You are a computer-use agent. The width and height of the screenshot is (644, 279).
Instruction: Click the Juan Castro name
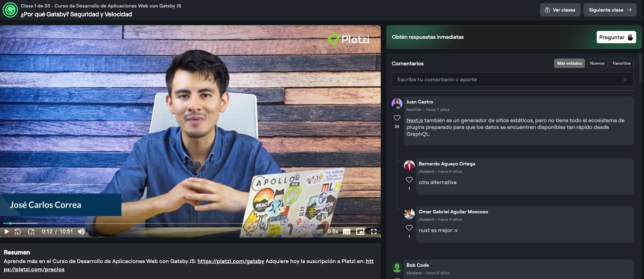420,102
